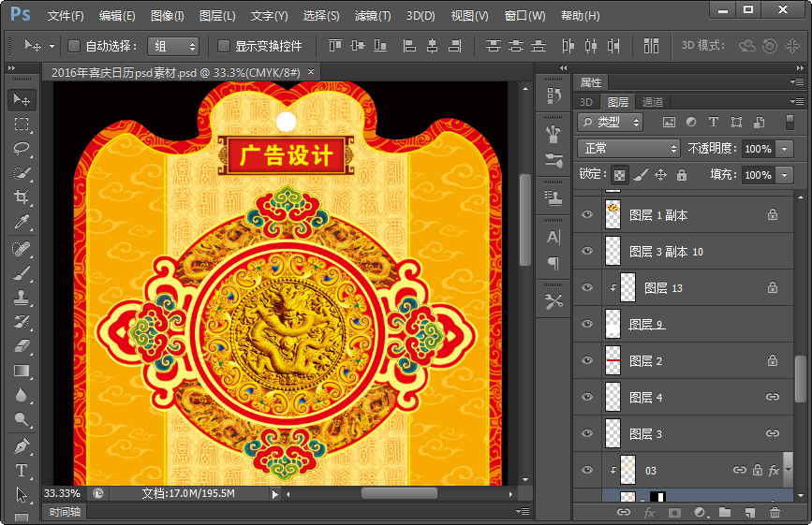Screen dimensions: 812x525
Task: Select the Eyedropper tool
Action: (x=22, y=222)
